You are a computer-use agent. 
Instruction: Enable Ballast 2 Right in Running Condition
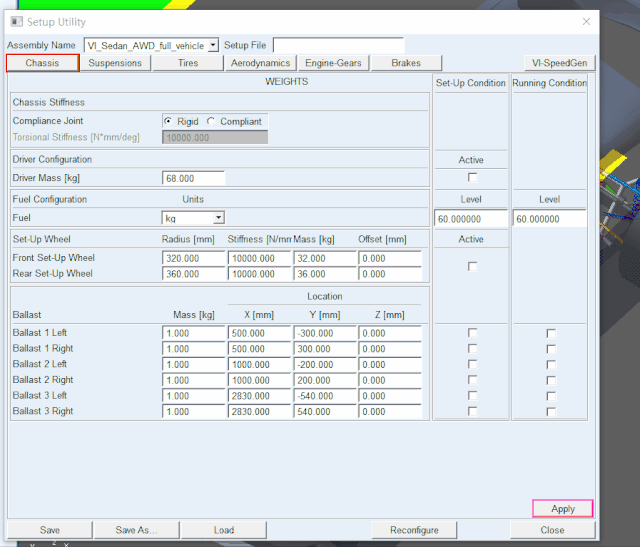(x=551, y=380)
